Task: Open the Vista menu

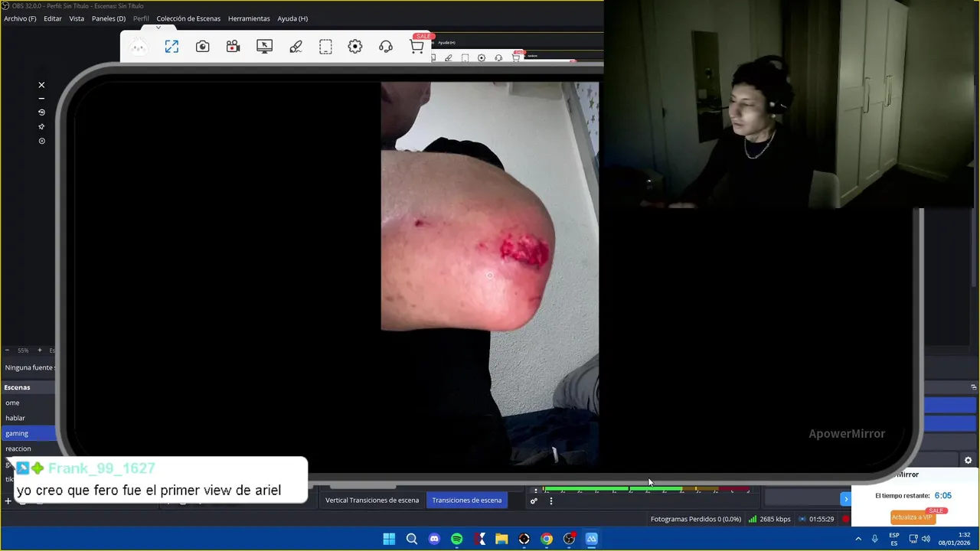Action: click(77, 18)
